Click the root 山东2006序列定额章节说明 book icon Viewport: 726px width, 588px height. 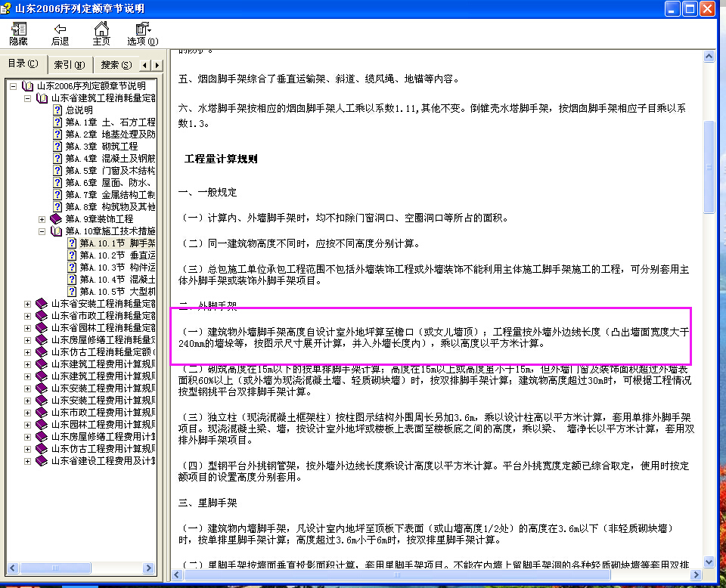coord(28,86)
